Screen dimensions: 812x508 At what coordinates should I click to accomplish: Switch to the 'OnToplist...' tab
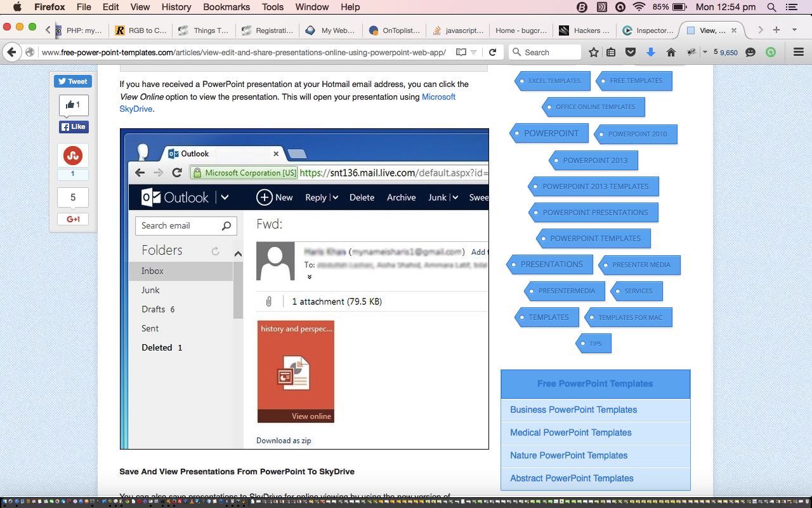point(394,30)
